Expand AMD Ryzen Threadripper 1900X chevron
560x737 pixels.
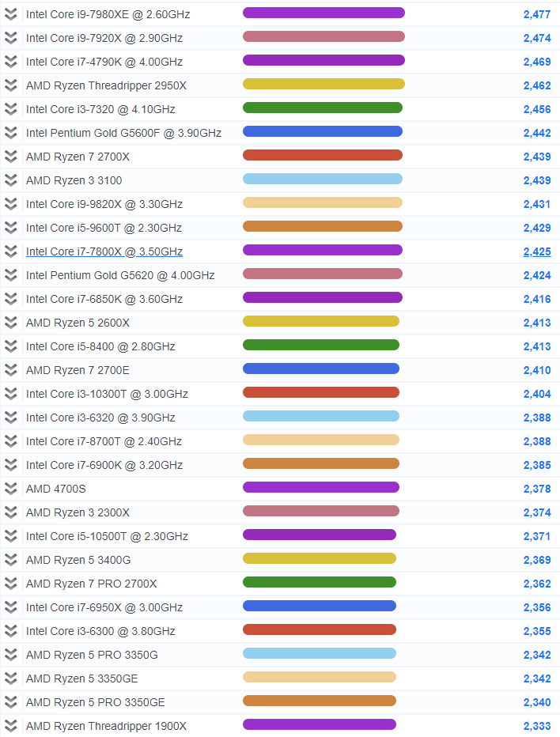coord(11,726)
